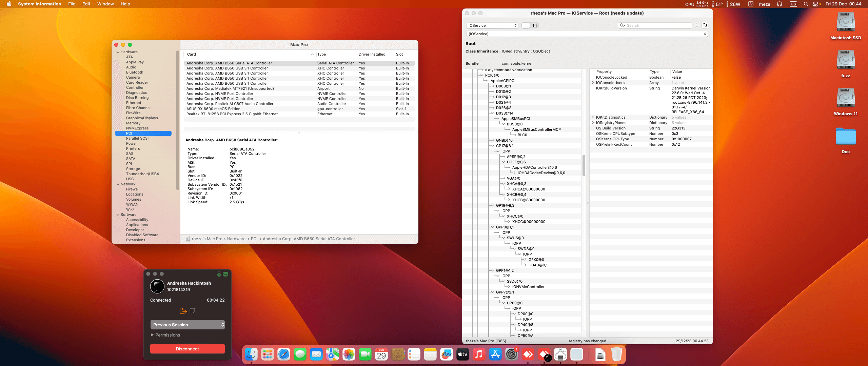This screenshot has width=868, height=366.
Task: Select Graphics/Displays in the Hardware sidebar
Action: (142, 118)
